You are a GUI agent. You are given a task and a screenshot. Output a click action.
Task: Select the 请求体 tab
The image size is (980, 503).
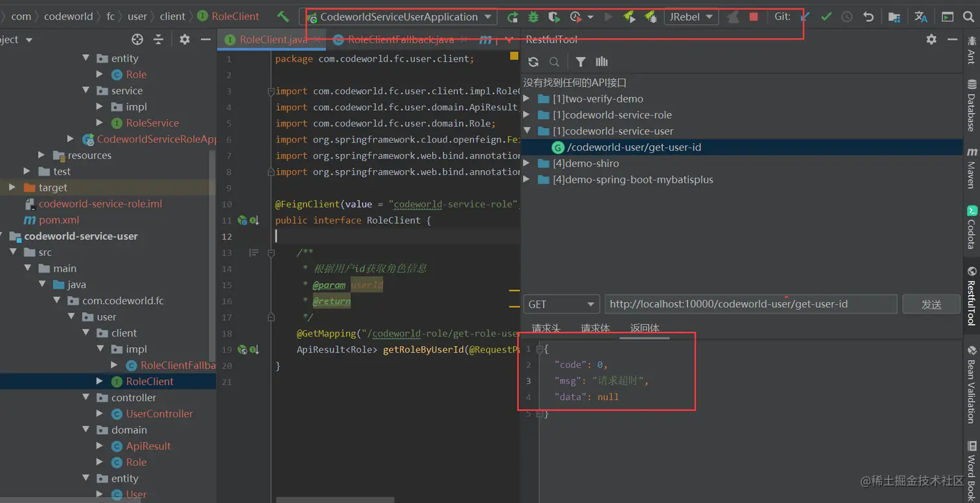[595, 328]
